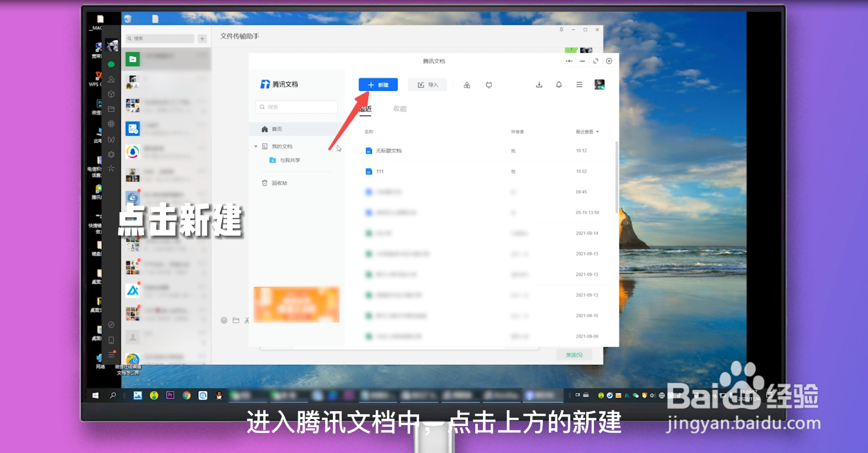The image size is (868, 453).
Task: Click the detach window icon in mini-program title bar
Action: (x=596, y=61)
